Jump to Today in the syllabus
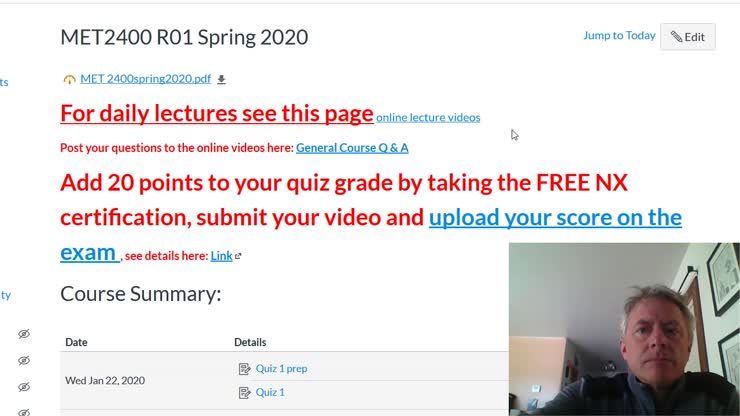The image size is (740, 416). (619, 35)
